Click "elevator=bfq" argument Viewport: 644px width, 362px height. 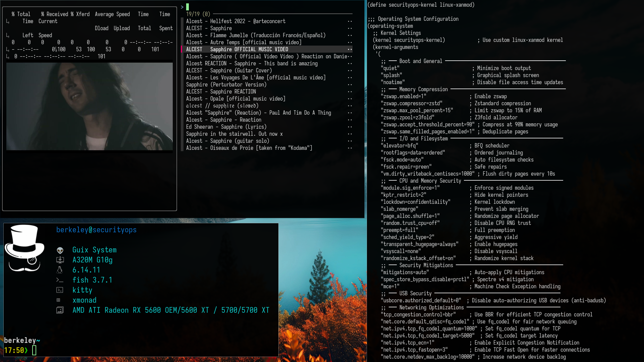click(x=399, y=145)
